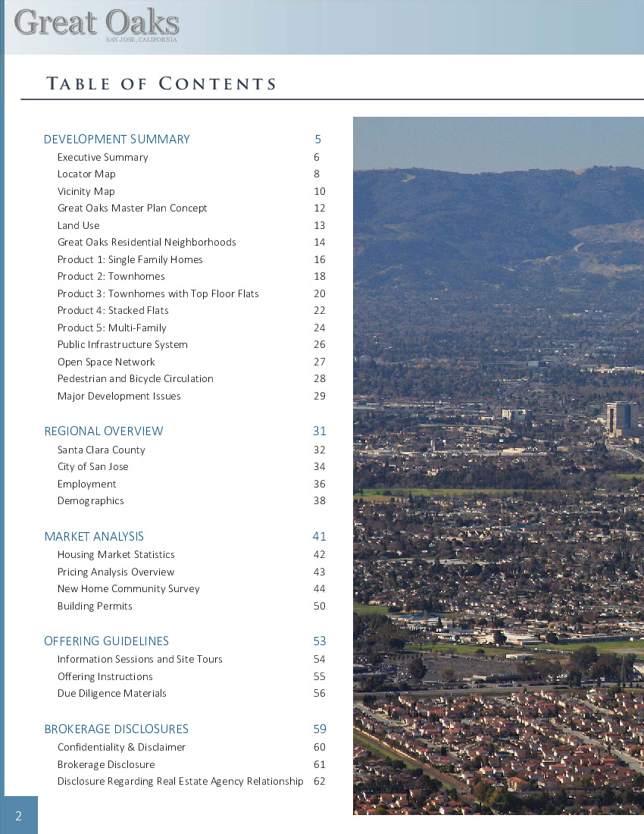This screenshot has width=644, height=834.
Task: Click the Great Oaks logo in header
Action: coord(97,24)
